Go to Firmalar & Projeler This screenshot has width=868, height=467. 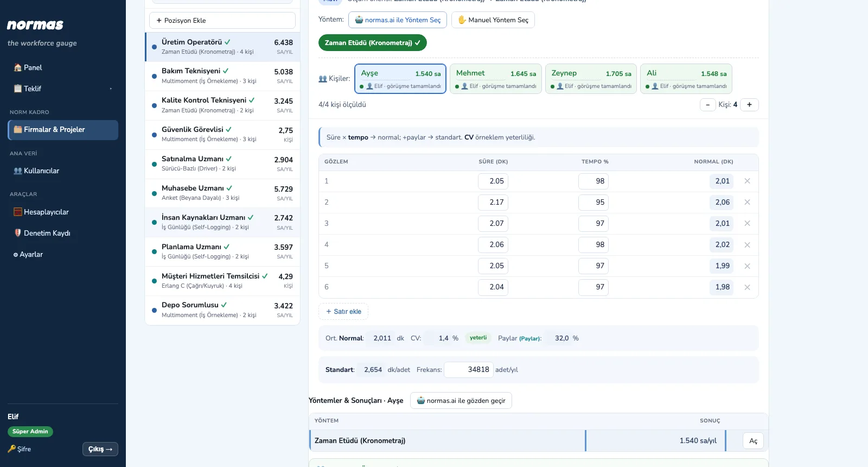tap(63, 130)
